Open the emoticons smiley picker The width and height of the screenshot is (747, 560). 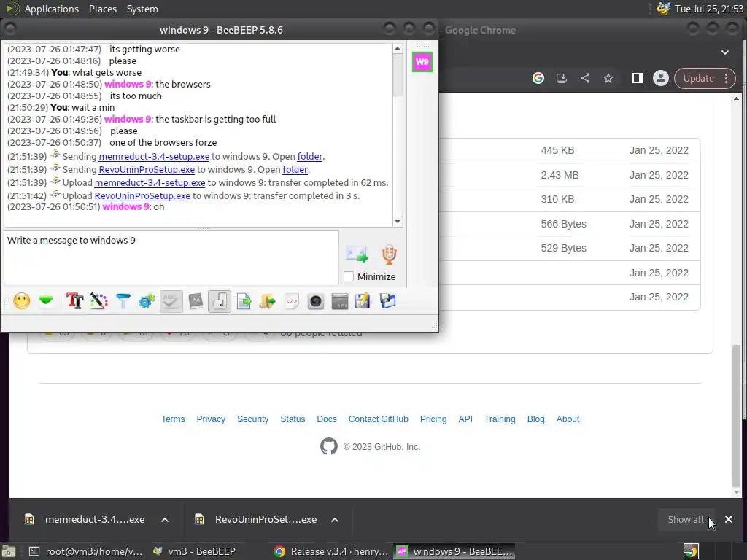point(21,301)
